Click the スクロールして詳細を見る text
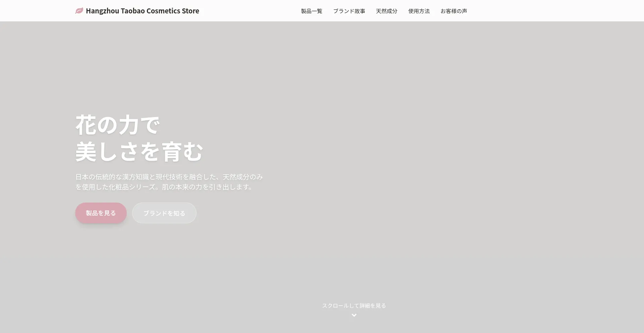Viewport: 644px width, 333px height. pyautogui.click(x=354, y=306)
